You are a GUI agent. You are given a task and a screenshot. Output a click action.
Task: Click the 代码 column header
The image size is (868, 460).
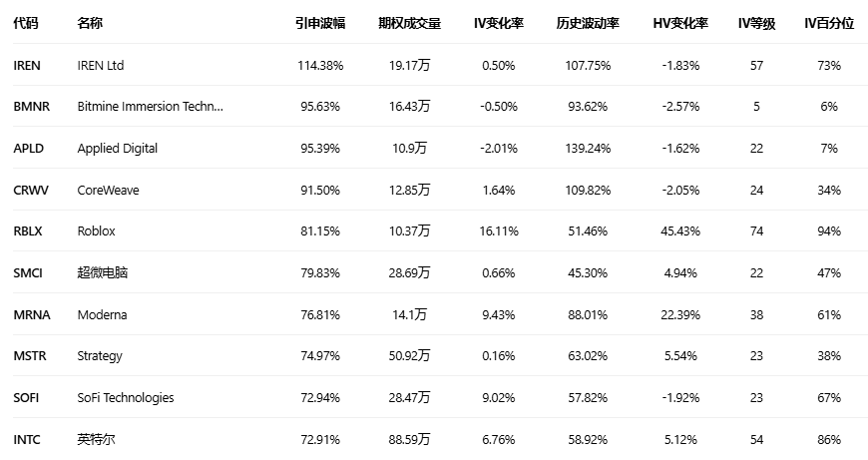26,23
